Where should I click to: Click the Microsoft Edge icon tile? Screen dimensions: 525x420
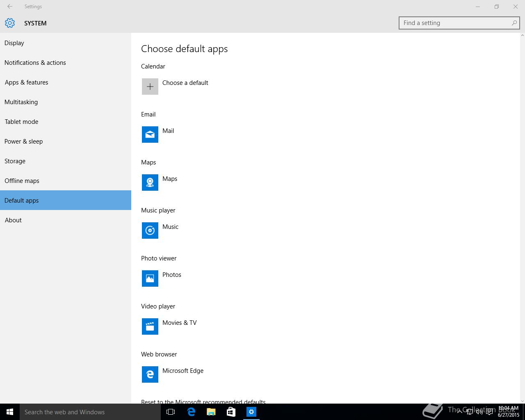[150, 374]
